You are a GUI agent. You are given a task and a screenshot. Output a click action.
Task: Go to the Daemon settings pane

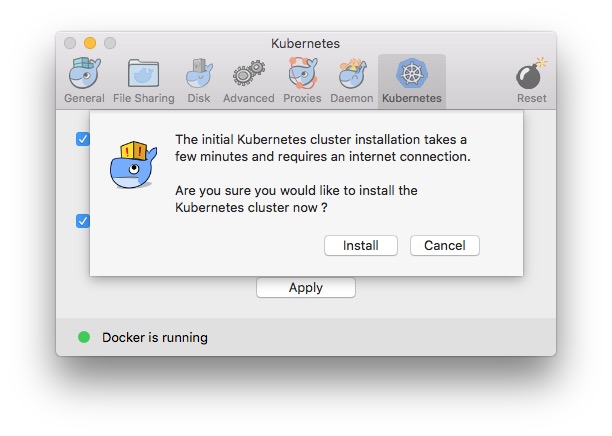(352, 80)
